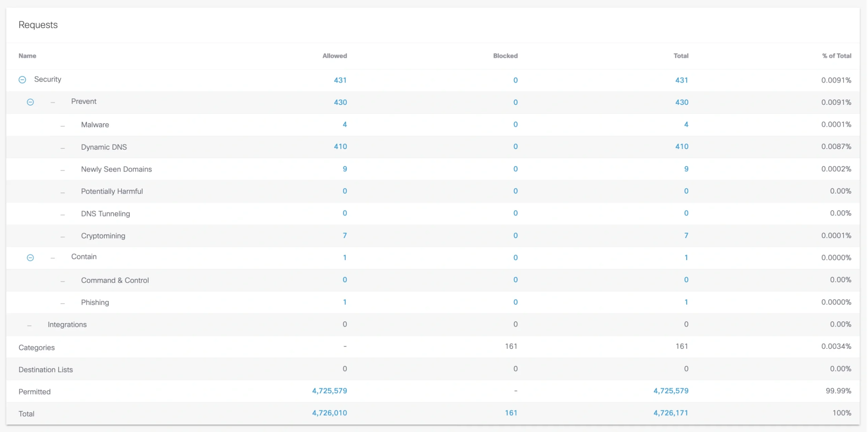Click Total allowed 4,726,010 value
Viewport: 868px width, 432px height.
(x=329, y=413)
